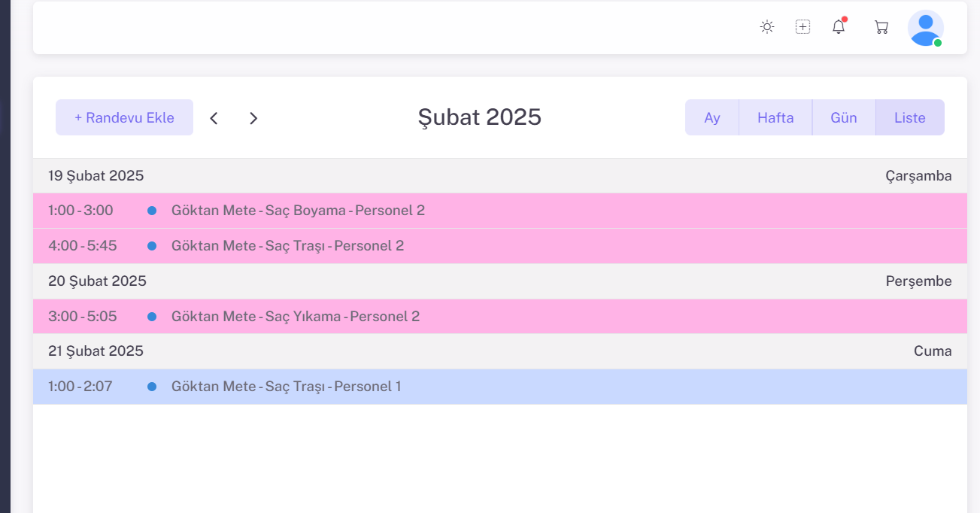
Task: Go to previous month with left chevron
Action: (214, 118)
